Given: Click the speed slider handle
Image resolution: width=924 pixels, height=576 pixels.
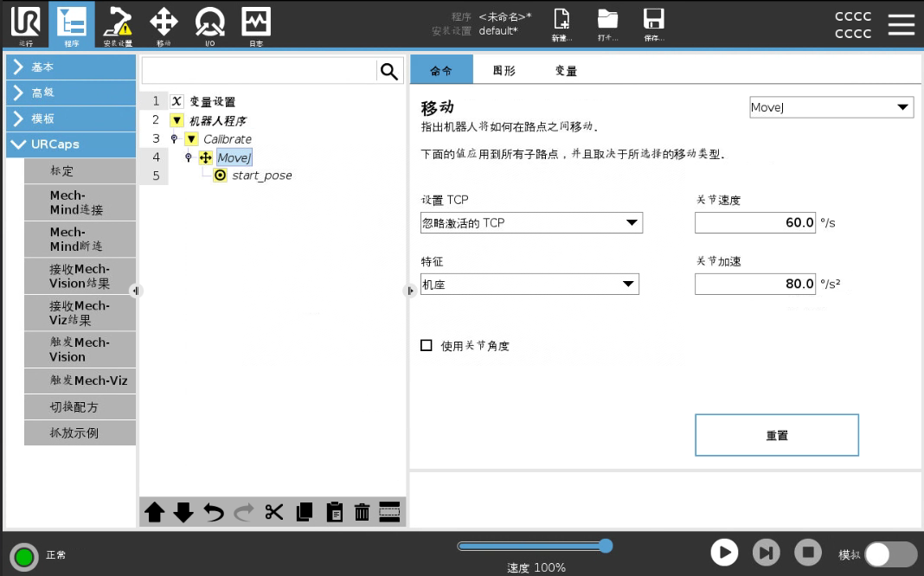Looking at the screenshot, I should click(606, 546).
